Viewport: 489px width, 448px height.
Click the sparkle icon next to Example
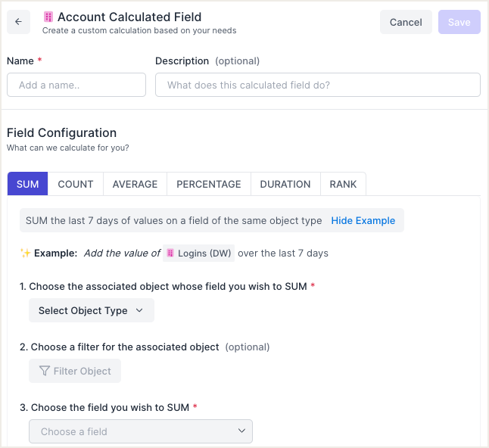click(25, 253)
